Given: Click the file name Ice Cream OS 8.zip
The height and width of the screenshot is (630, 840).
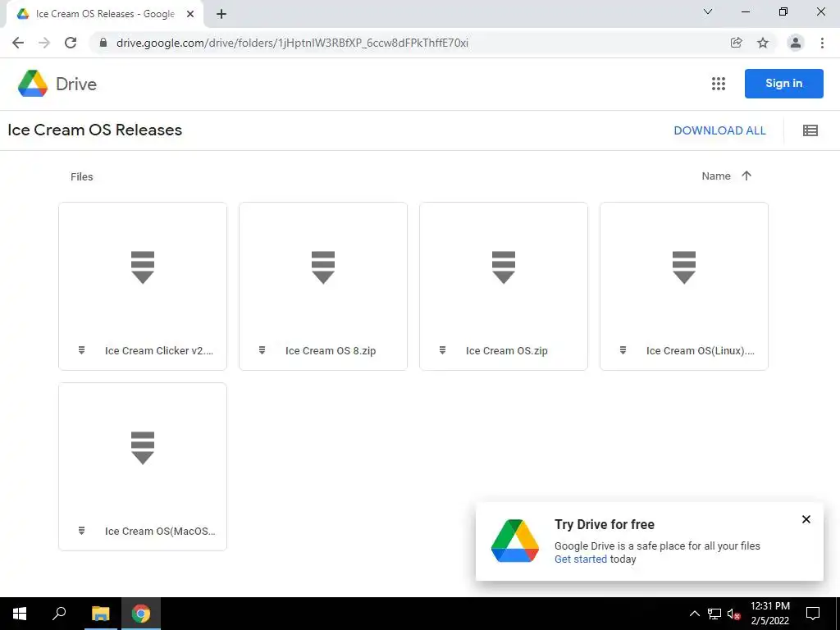Looking at the screenshot, I should [331, 351].
